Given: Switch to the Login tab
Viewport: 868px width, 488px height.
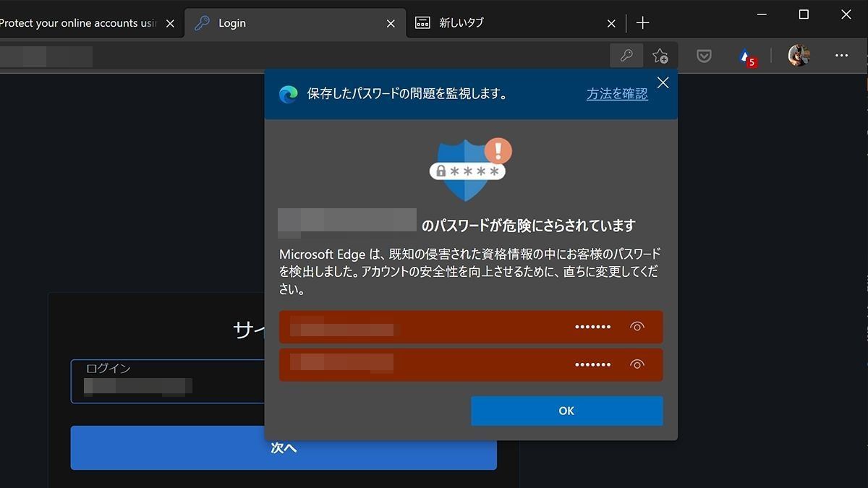Looking at the screenshot, I should pyautogui.click(x=295, y=23).
